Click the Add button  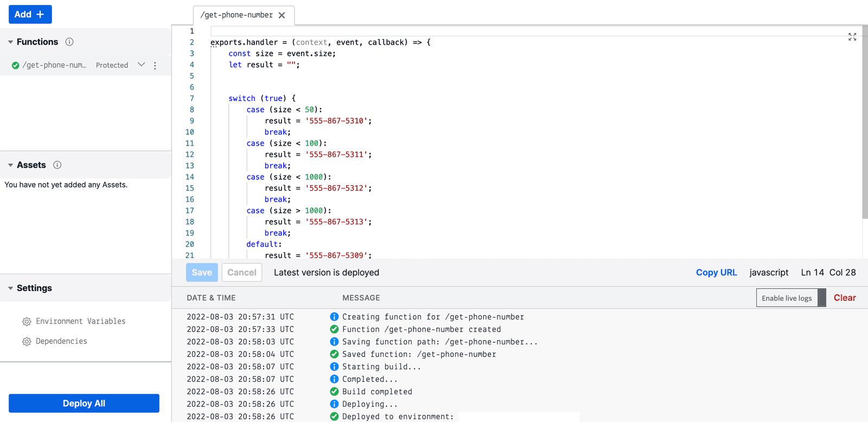coord(30,15)
